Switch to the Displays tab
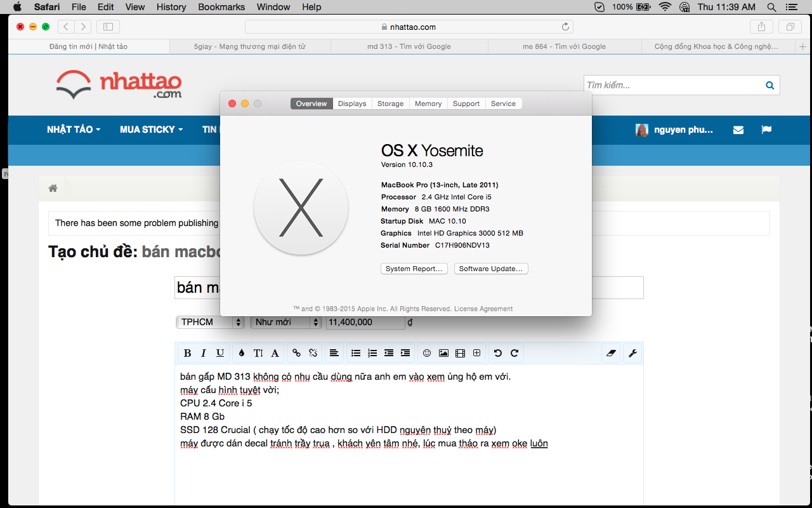Screen dimensions: 812x508 tap(352, 104)
